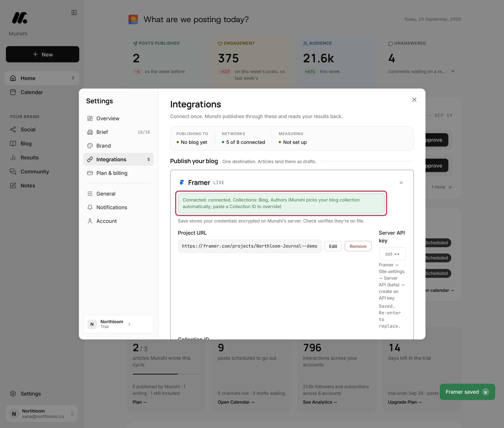This screenshot has width=504, height=428.
Task: Open Notifications bell icon
Action: [90, 207]
